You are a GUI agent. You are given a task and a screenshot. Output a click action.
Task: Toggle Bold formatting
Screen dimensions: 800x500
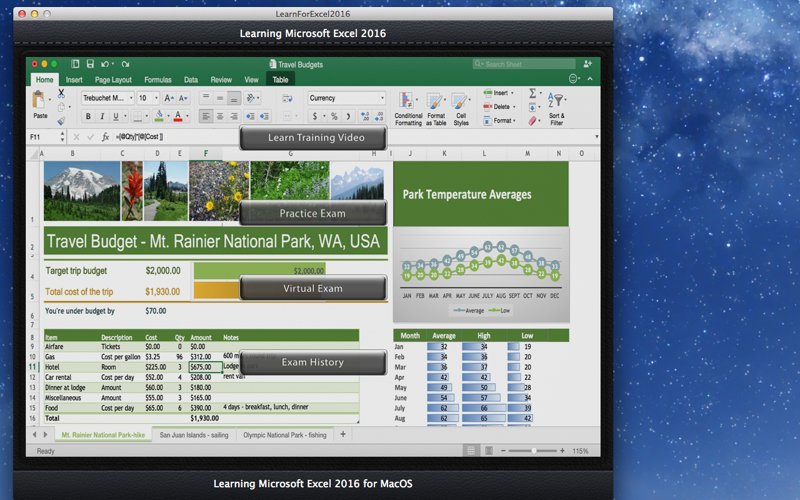pyautogui.click(x=88, y=116)
